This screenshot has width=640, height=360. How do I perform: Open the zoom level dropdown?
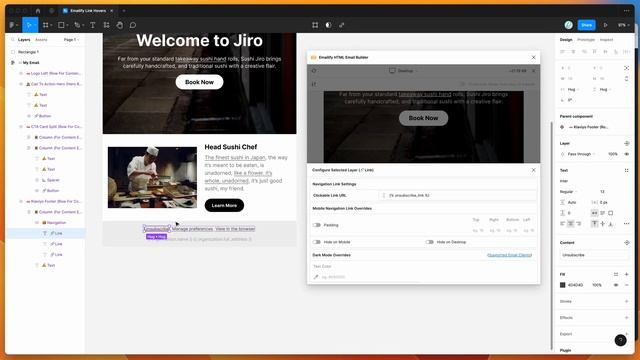pos(623,25)
